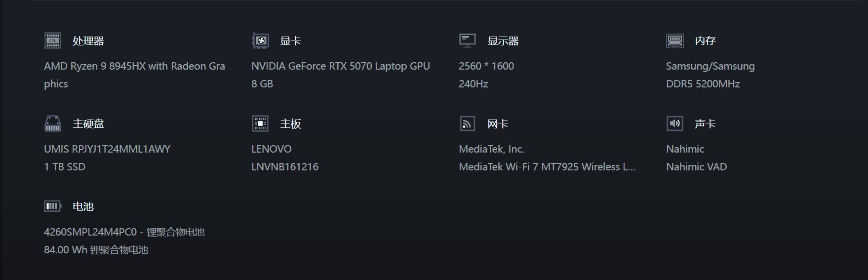
Task: Click the NVIDIA GeForce RTX 5070 Laptop GPU text
Action: [x=341, y=66]
